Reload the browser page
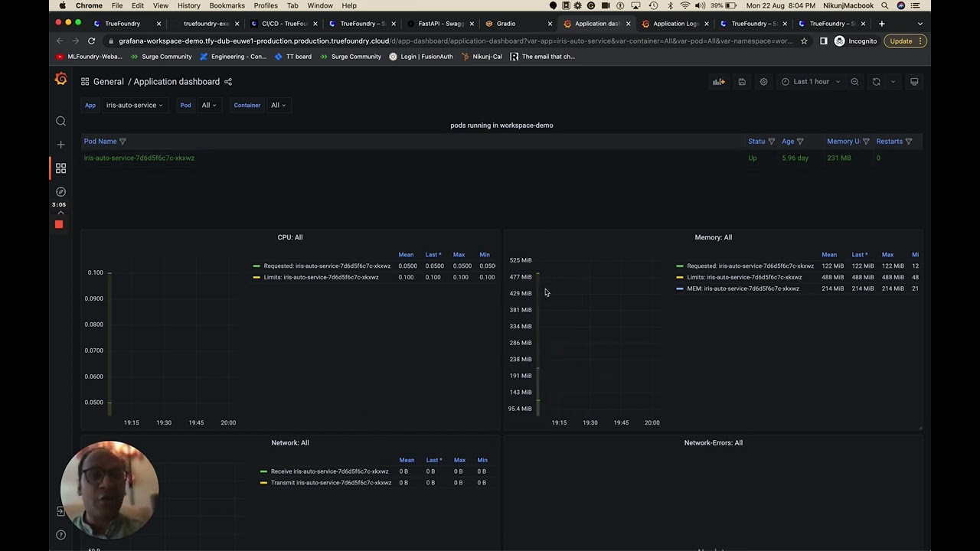This screenshot has height=551, width=980. point(91,41)
